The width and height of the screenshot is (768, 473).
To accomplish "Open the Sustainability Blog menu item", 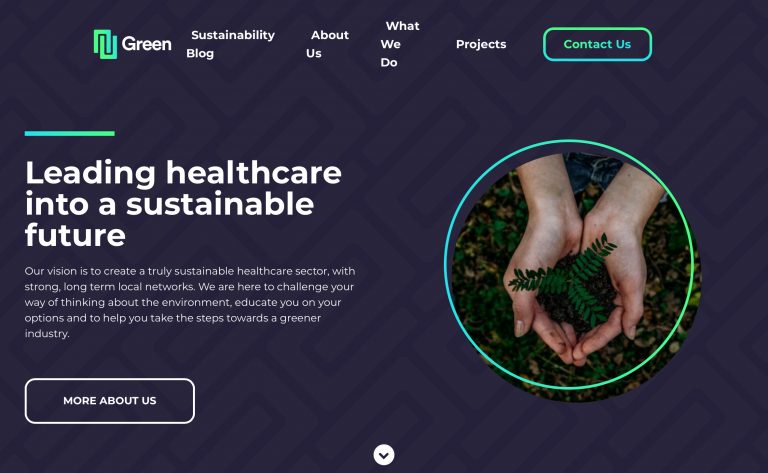I will point(231,44).
